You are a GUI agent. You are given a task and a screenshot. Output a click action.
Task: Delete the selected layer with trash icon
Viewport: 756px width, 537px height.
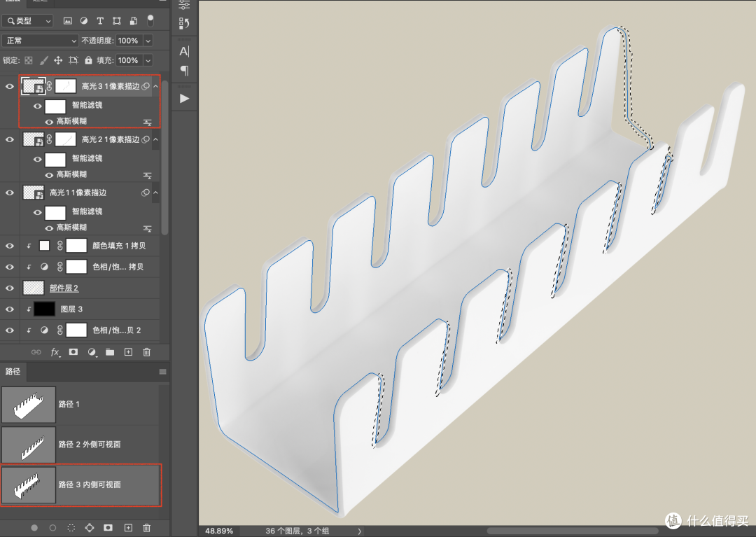coord(147,352)
